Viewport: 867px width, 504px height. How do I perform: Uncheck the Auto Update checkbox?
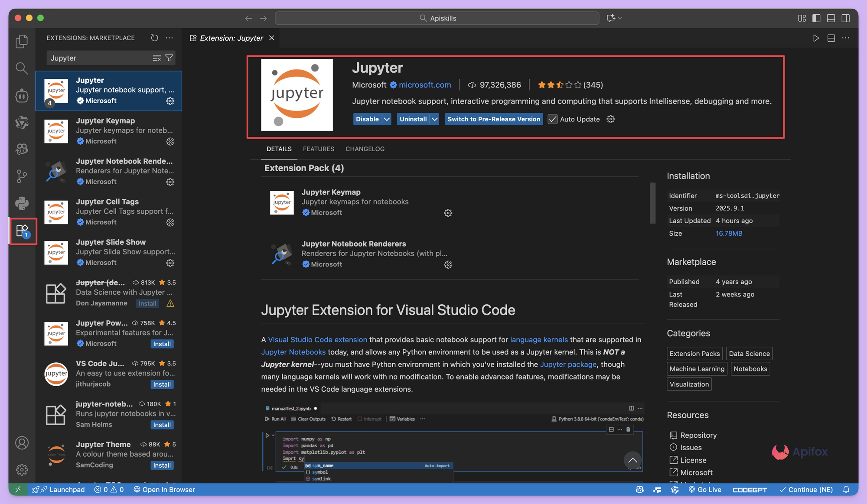point(552,119)
